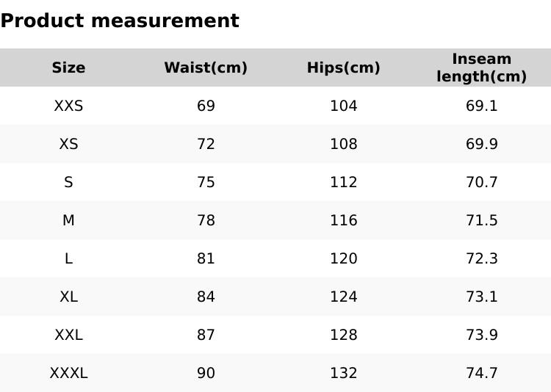Click waist value 69 for XXS
Image resolution: width=551 pixels, height=392 pixels.
[x=206, y=106]
